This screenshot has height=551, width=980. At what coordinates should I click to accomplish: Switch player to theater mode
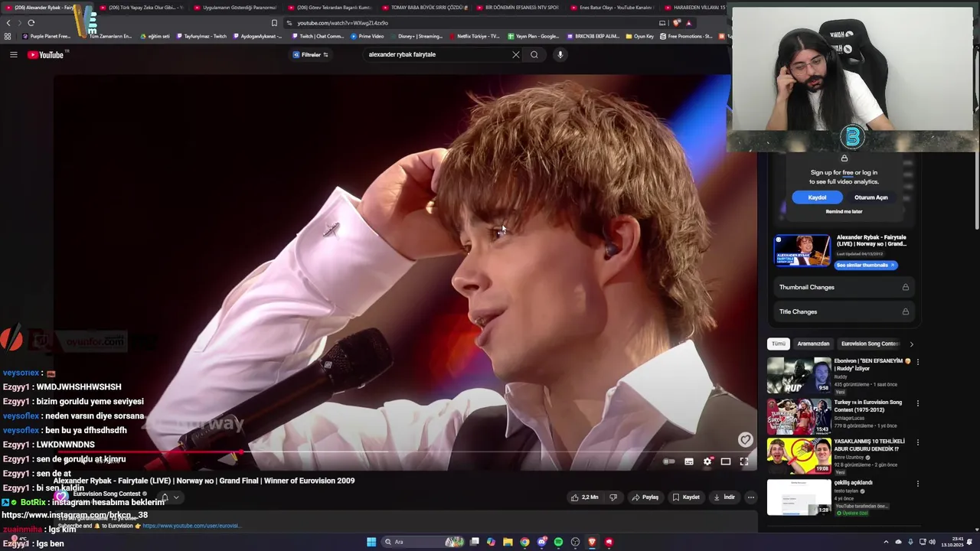click(726, 461)
